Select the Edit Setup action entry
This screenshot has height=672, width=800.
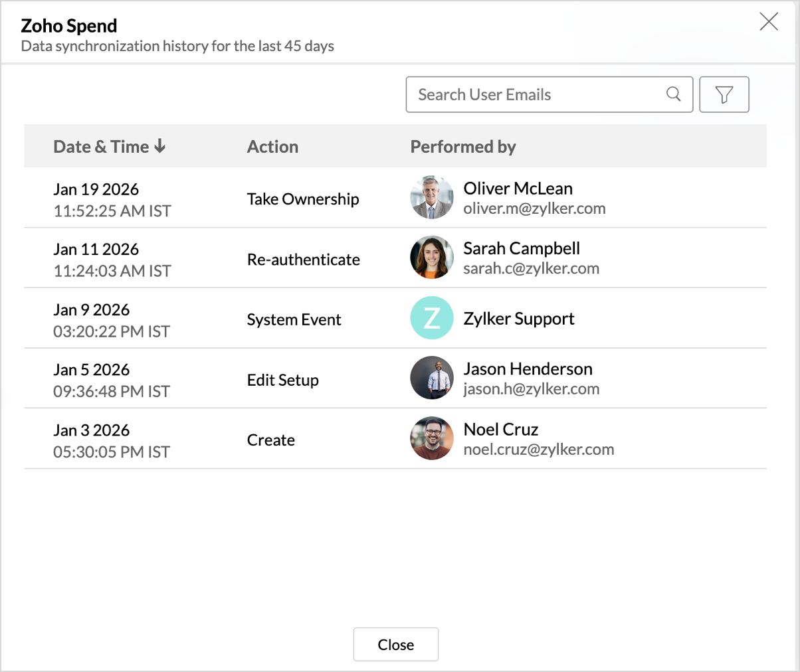(282, 380)
